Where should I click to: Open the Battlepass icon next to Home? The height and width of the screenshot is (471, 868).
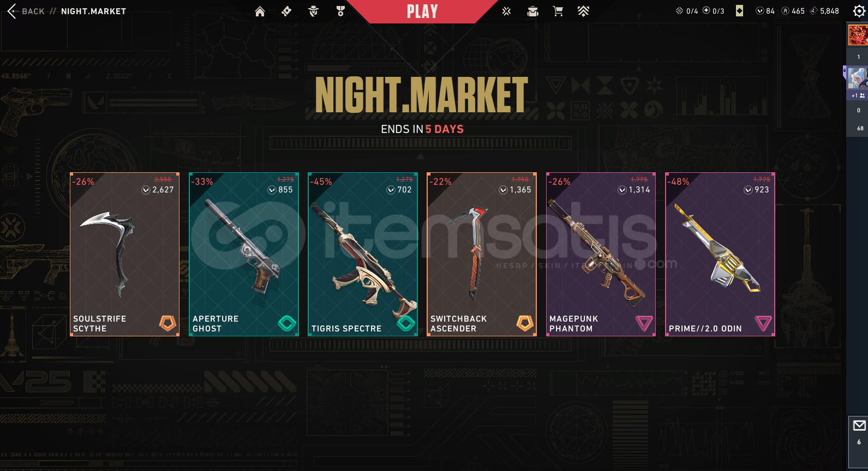(x=286, y=11)
